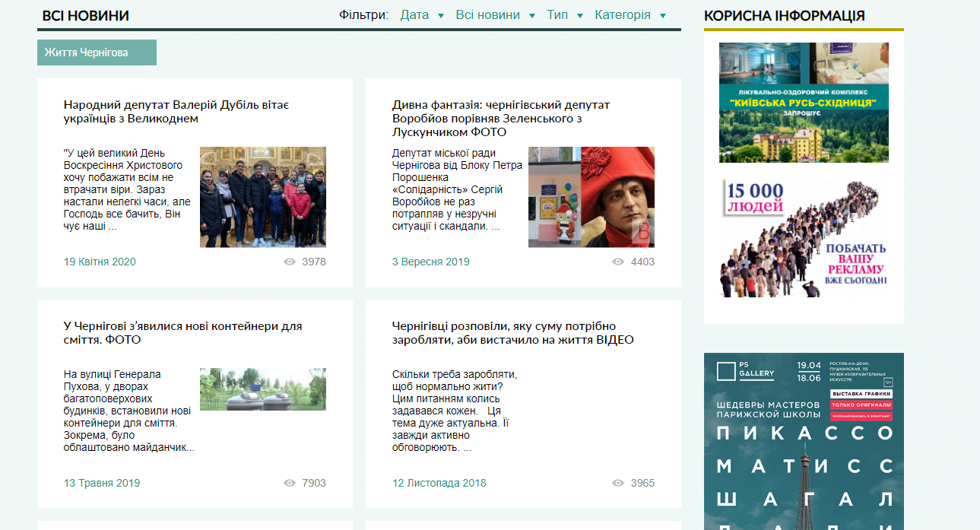980x530 pixels.
Task: Expand the Категорія filter dropdown
Action: pyautogui.click(x=630, y=15)
